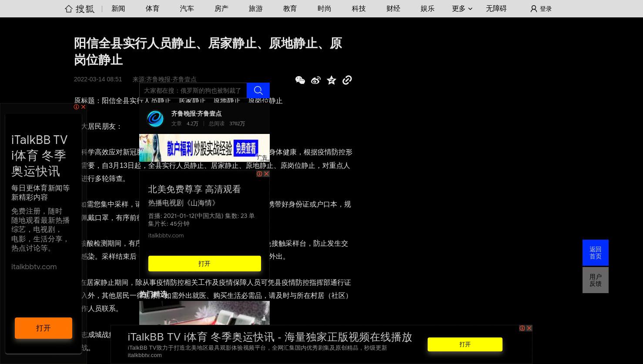Click italkbbtv.com link in bottom banner
The height and width of the screenshot is (364, 643).
tap(144, 355)
